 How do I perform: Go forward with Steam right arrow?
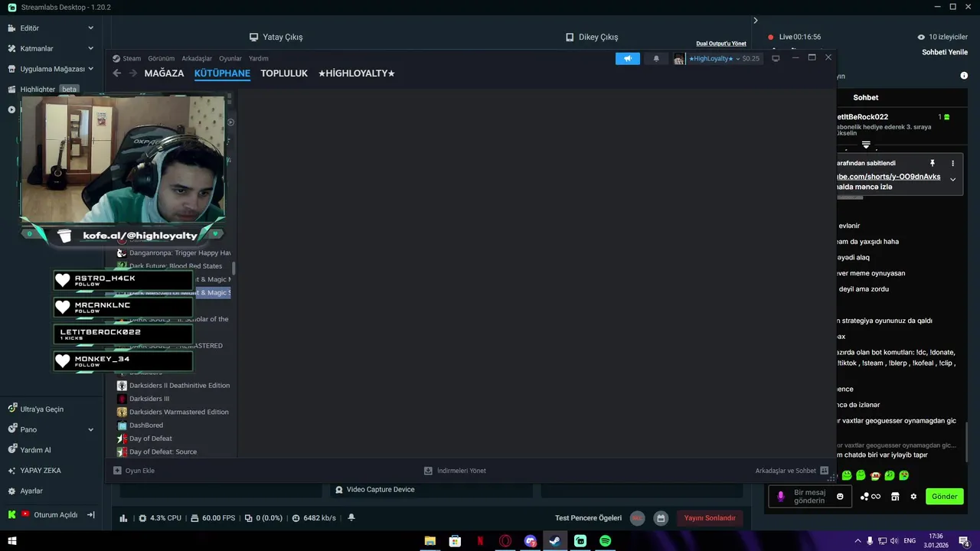click(133, 73)
